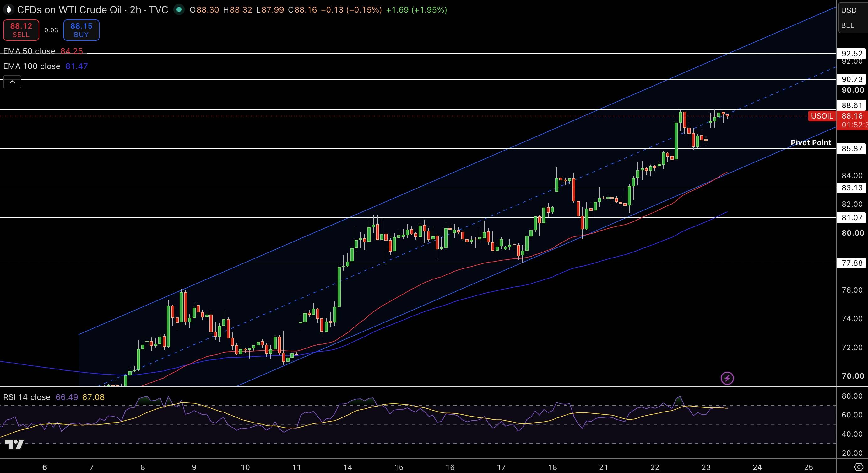Click the CFDs on WTI Crude Oil title

[69, 10]
